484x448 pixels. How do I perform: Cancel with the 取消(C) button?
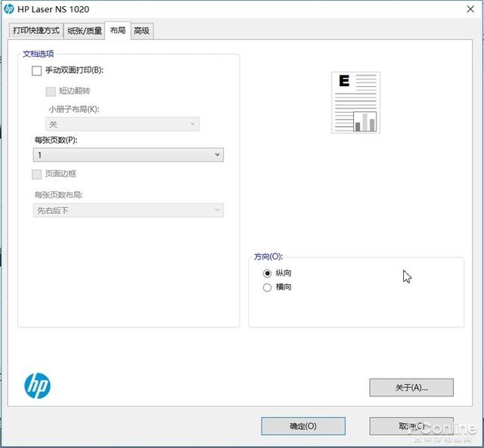pos(411,426)
